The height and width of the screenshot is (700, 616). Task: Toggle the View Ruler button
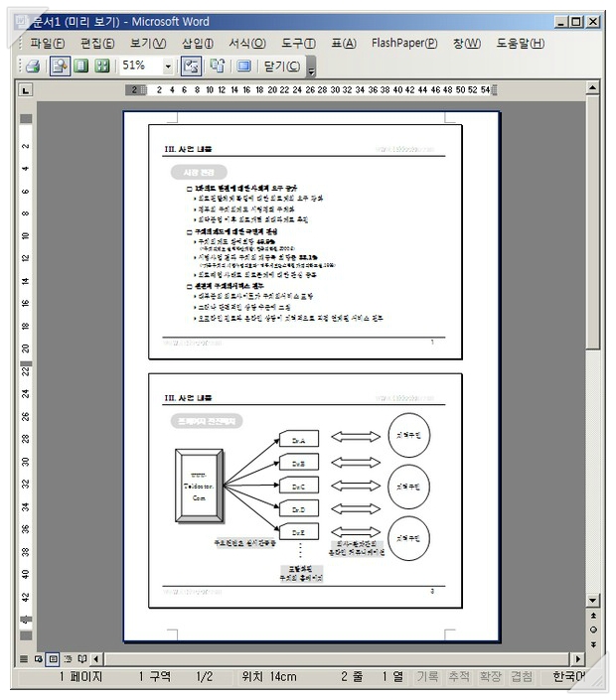pos(191,67)
